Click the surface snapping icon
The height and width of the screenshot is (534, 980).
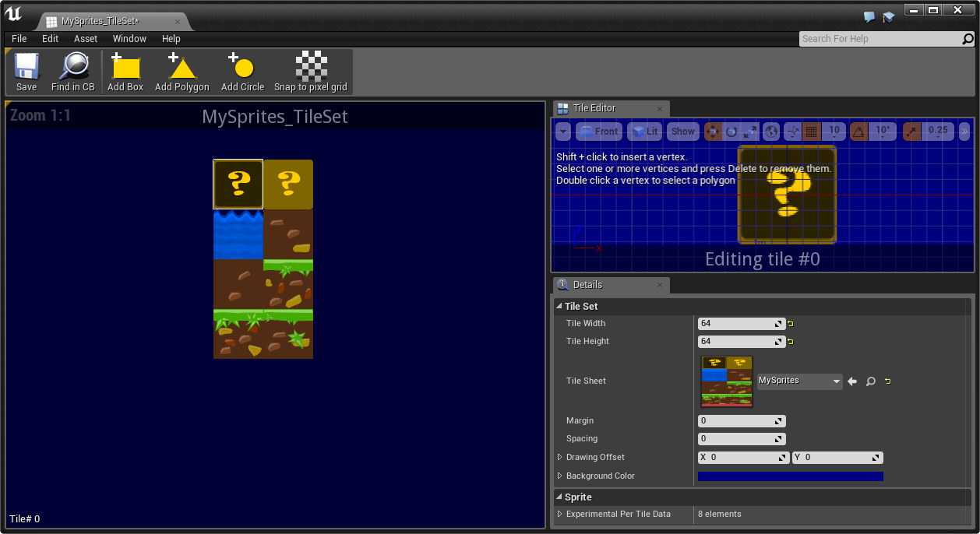point(792,132)
